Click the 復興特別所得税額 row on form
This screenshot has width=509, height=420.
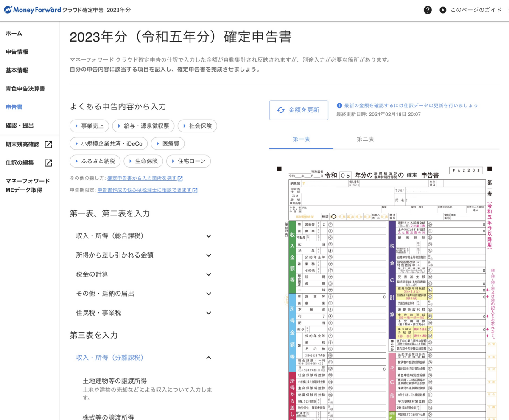coord(441,290)
